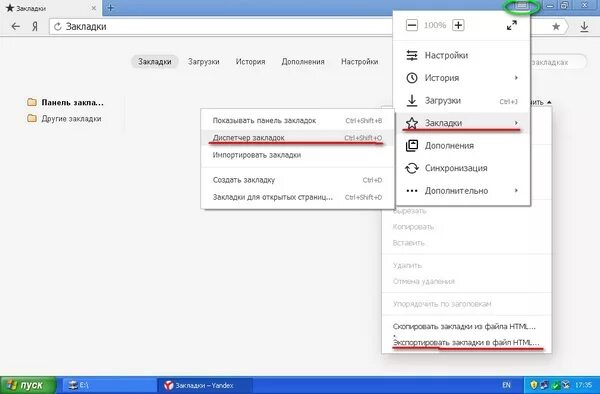Select Импортировать закладки
The width and height of the screenshot is (600, 394).
point(297,155)
